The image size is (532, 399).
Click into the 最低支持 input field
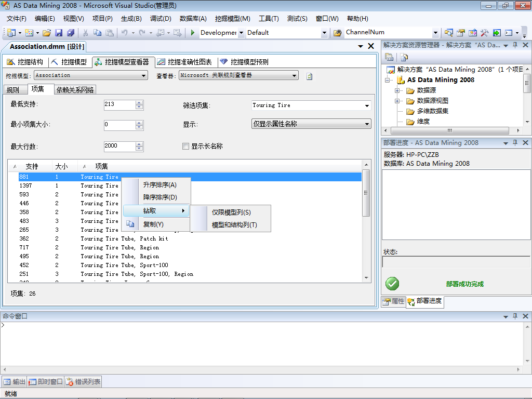pyautogui.click(x=120, y=105)
